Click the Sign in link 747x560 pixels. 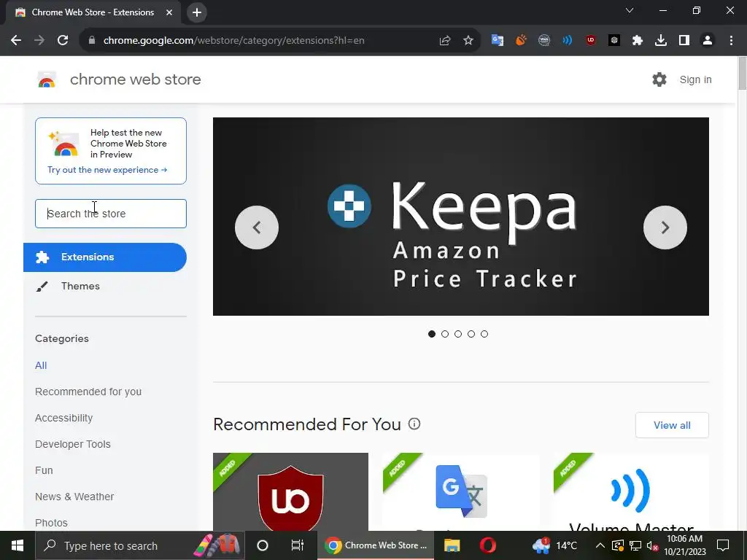tap(695, 79)
